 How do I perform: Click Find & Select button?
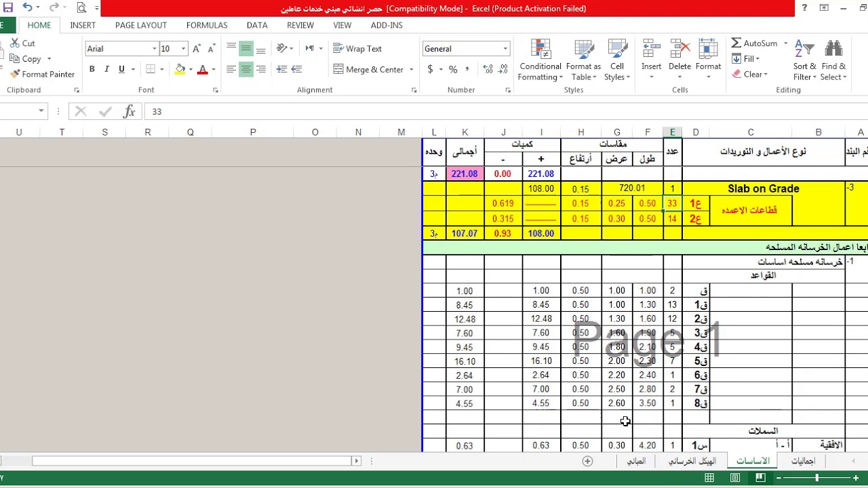(x=833, y=60)
